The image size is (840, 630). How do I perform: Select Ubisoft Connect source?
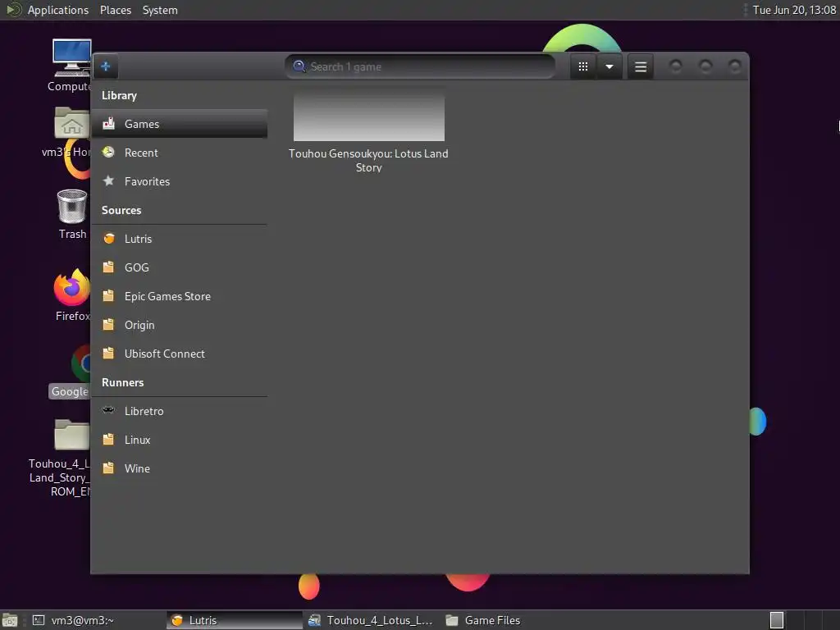click(x=180, y=354)
